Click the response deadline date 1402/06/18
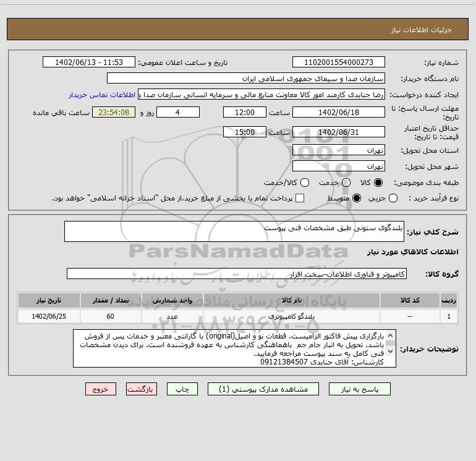Viewport: 476px width, 461px height. click(339, 112)
